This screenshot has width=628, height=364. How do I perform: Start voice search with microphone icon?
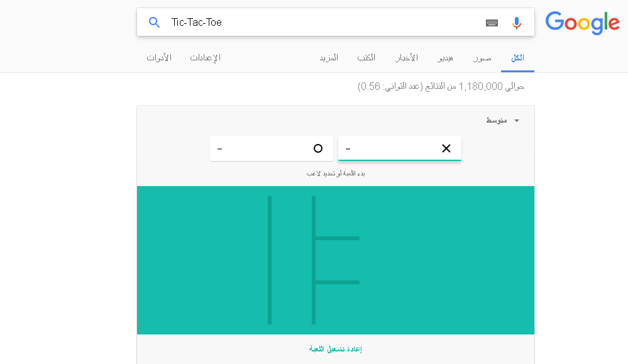click(x=517, y=23)
